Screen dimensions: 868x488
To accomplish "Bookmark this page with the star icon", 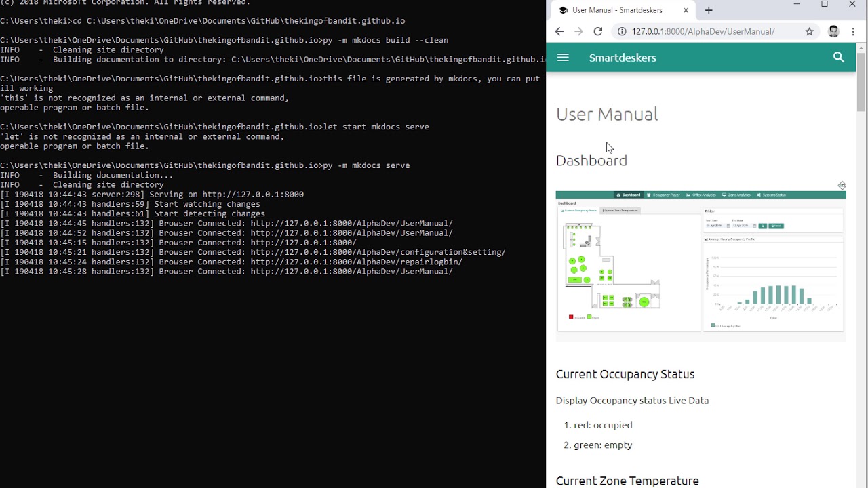I will (x=809, y=31).
